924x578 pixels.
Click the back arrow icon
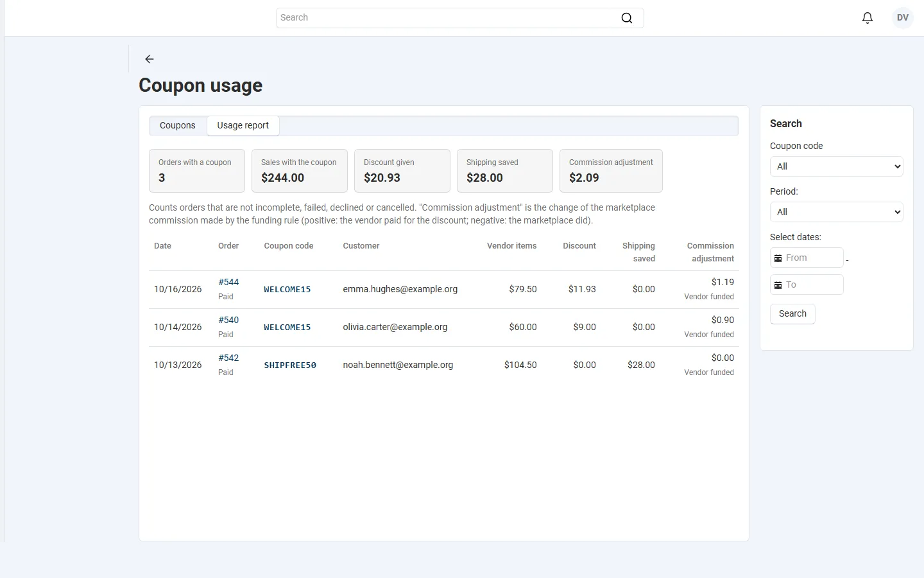(150, 59)
